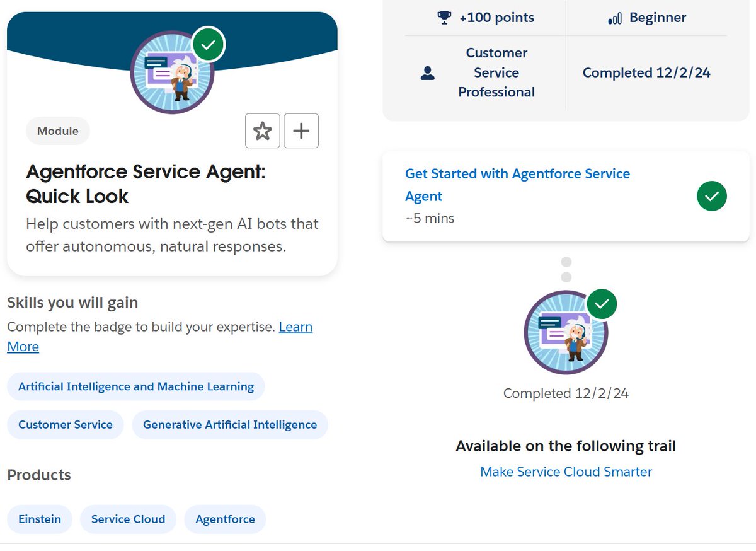Click the completed badge image above Completed 12/2/24
756x551 pixels.
pyautogui.click(x=566, y=333)
